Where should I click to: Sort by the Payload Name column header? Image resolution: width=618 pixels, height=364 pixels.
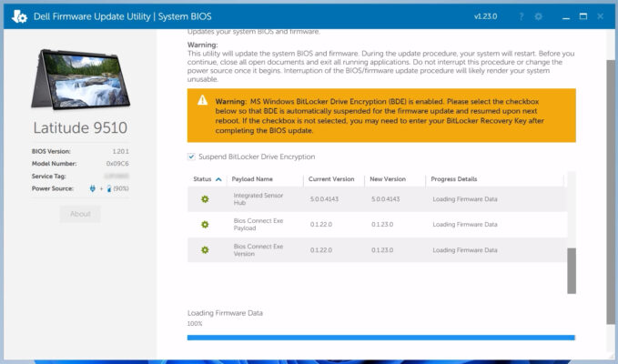(252, 179)
